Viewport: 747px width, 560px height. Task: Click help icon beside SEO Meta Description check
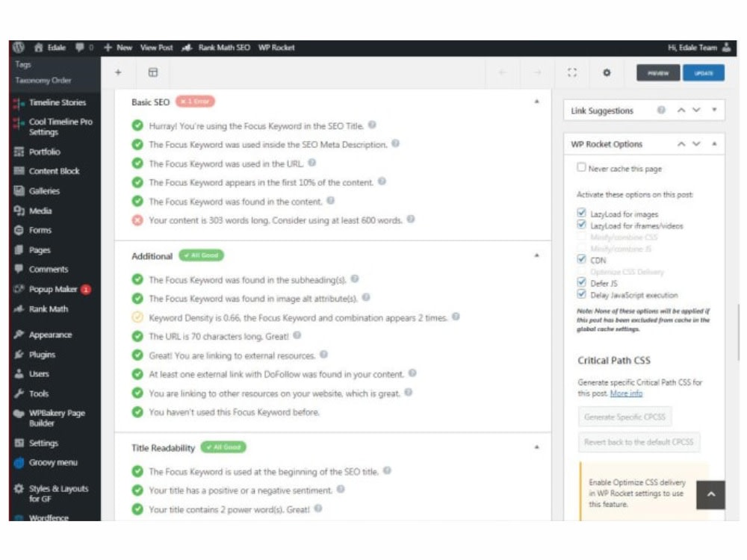(395, 144)
